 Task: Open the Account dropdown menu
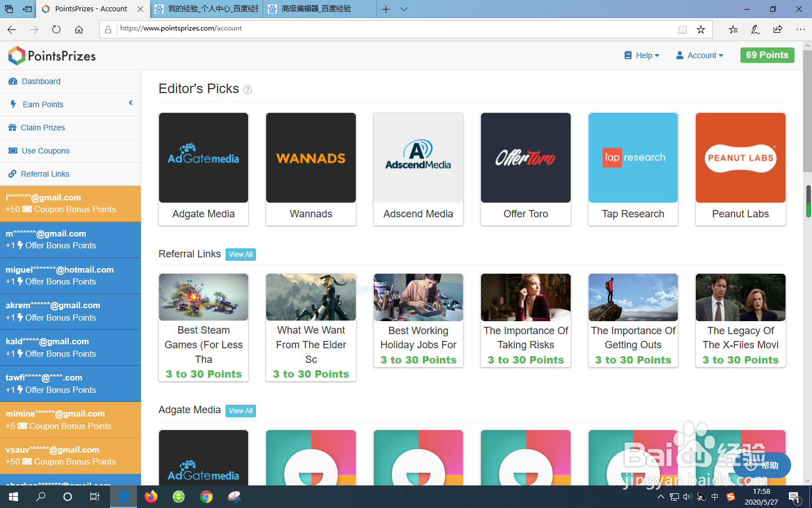coord(699,55)
